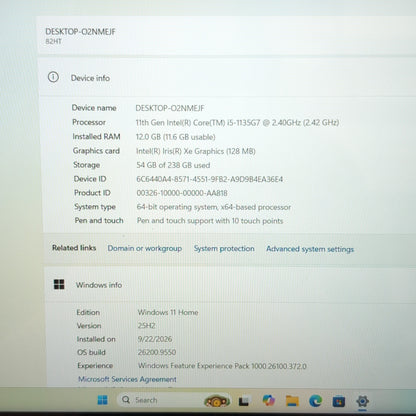Click the Storage label
This screenshot has width=416, height=416.
(87, 165)
